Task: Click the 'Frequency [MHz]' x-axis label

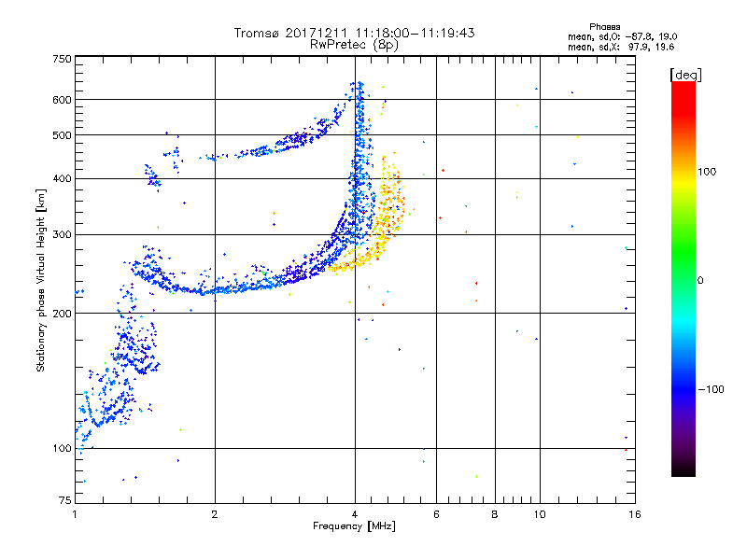Action: 354,526
